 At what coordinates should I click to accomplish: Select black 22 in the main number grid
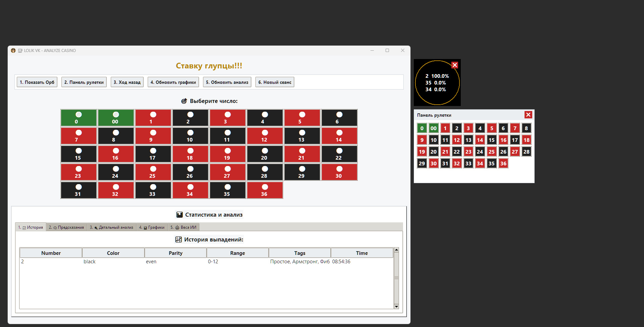pyautogui.click(x=339, y=154)
